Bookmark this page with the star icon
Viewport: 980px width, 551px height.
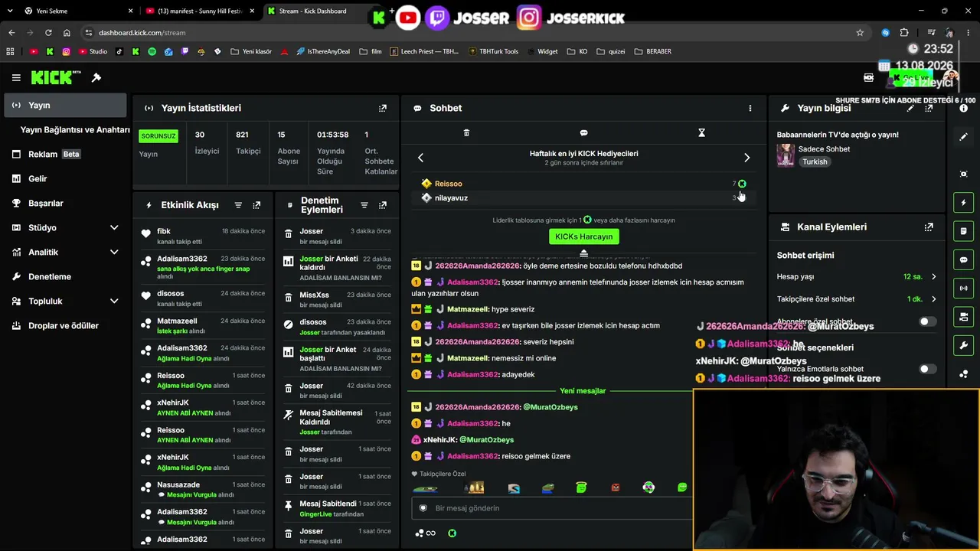click(860, 33)
